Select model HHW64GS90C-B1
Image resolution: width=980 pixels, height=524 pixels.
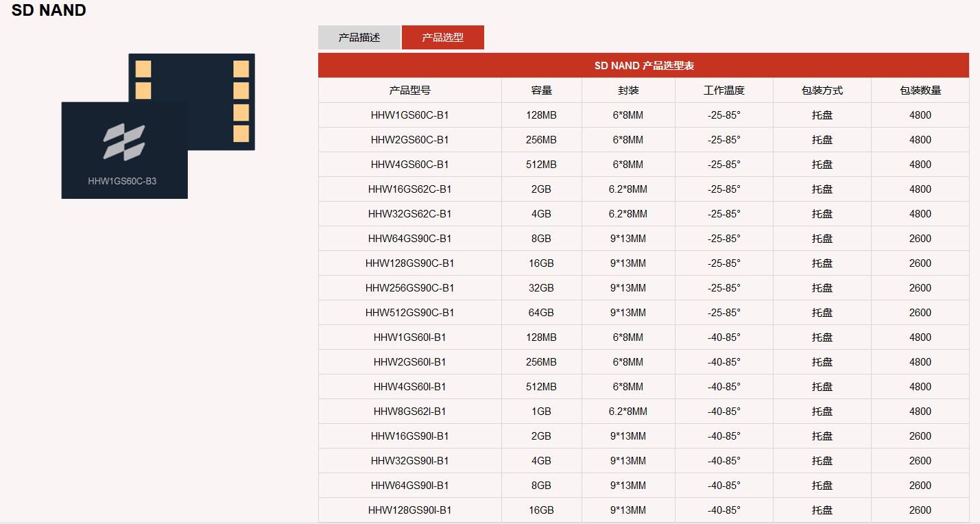[410, 239]
